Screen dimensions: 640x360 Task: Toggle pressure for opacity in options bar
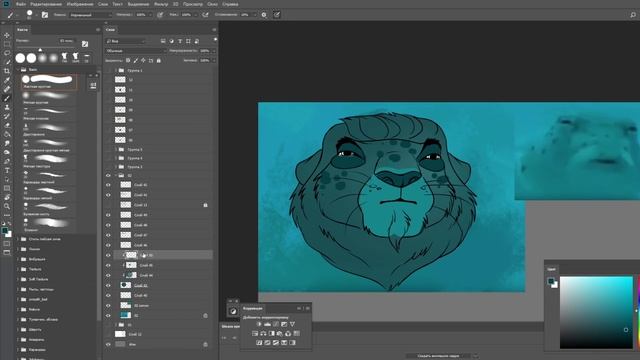coord(160,15)
